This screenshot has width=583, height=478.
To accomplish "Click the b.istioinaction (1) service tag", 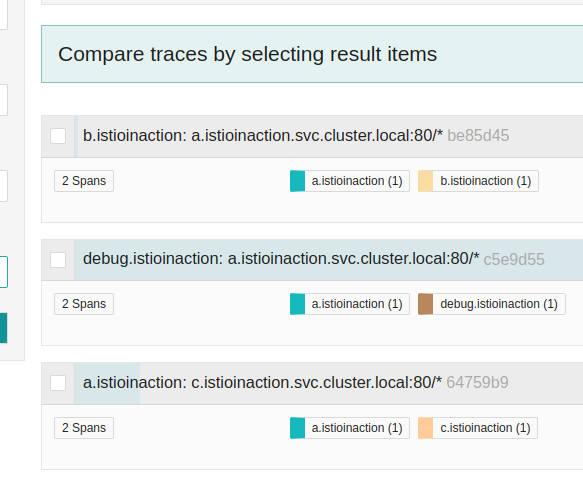I will 478,181.
